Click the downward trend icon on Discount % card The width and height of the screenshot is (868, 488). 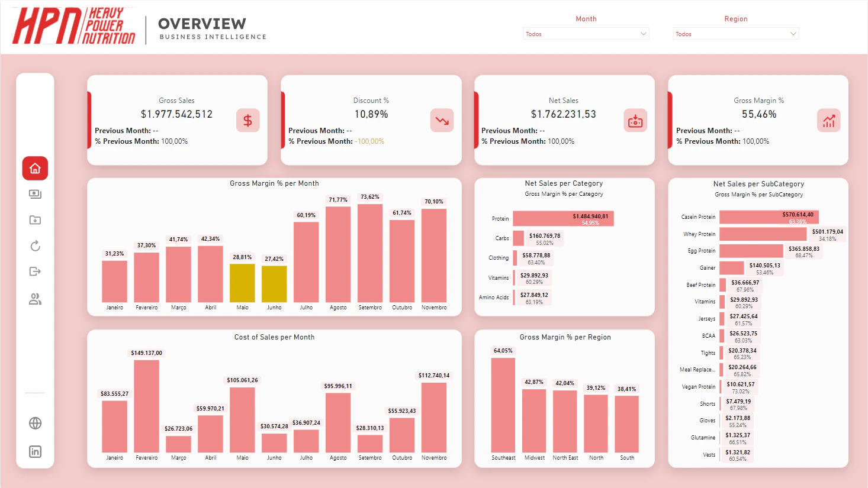tap(442, 121)
